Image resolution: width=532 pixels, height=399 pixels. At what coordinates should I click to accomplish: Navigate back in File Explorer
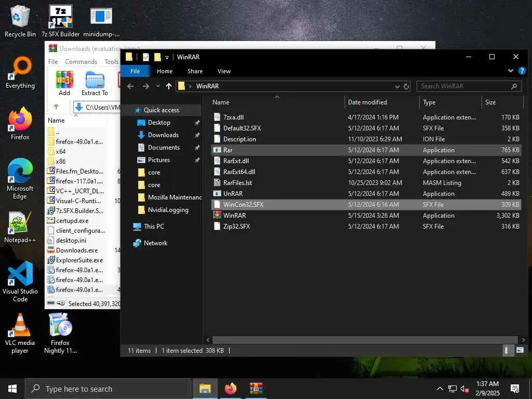(130, 86)
